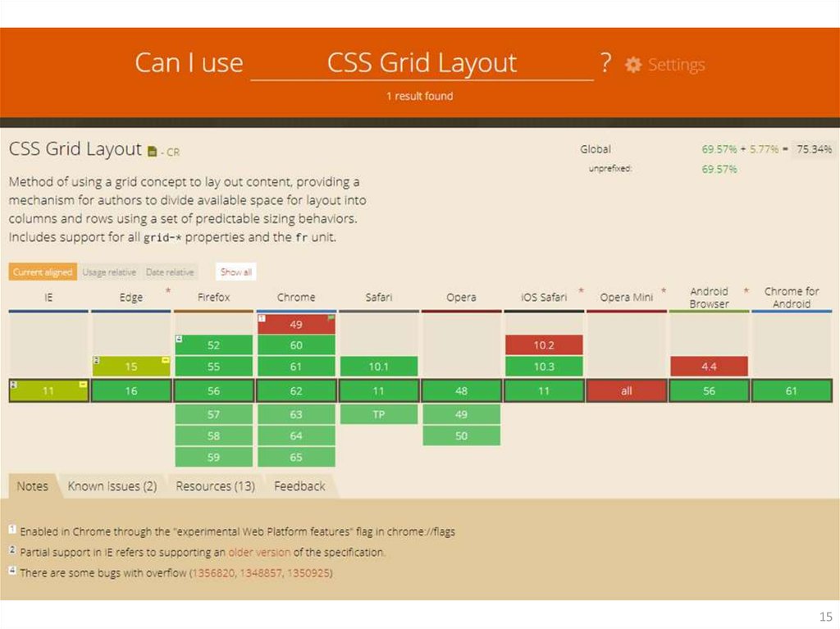Select the Safari TP cell
Viewport: 840px width, 629px height.
tap(379, 414)
